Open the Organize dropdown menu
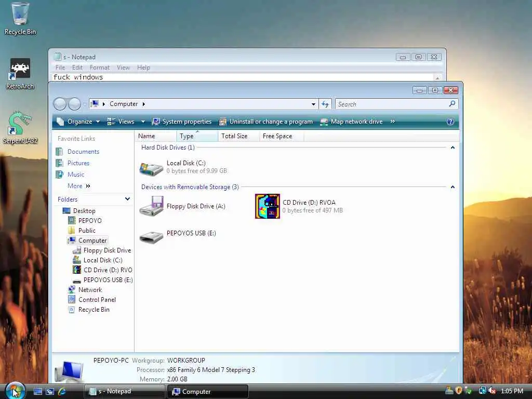The image size is (532, 399). 78,122
